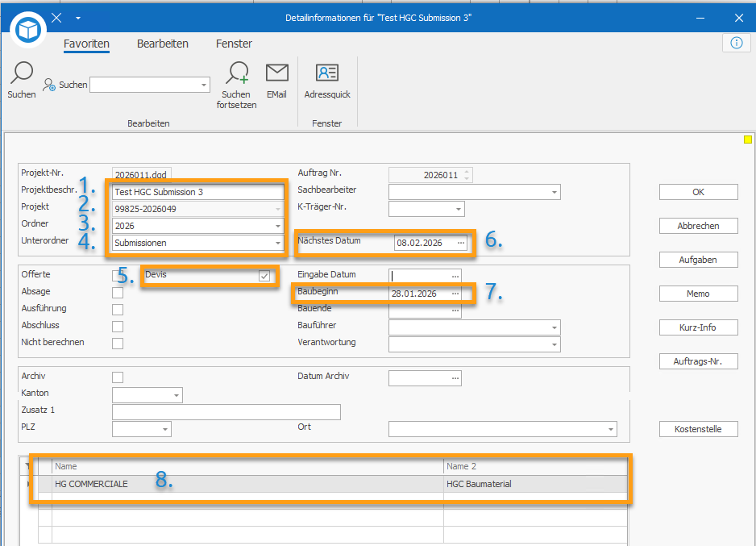The image size is (756, 546).
Task: Expand the Sachbearbeiter dropdown
Action: pyautogui.click(x=555, y=192)
